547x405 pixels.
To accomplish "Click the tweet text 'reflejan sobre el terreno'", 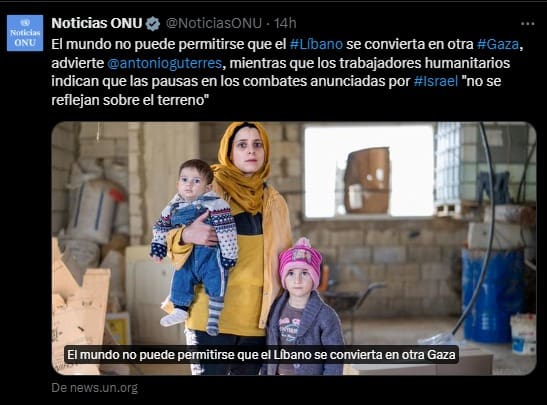I will click(x=130, y=100).
